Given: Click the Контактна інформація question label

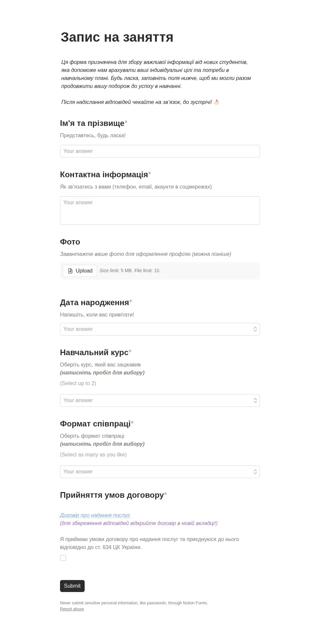Looking at the screenshot, I should pos(104,175).
